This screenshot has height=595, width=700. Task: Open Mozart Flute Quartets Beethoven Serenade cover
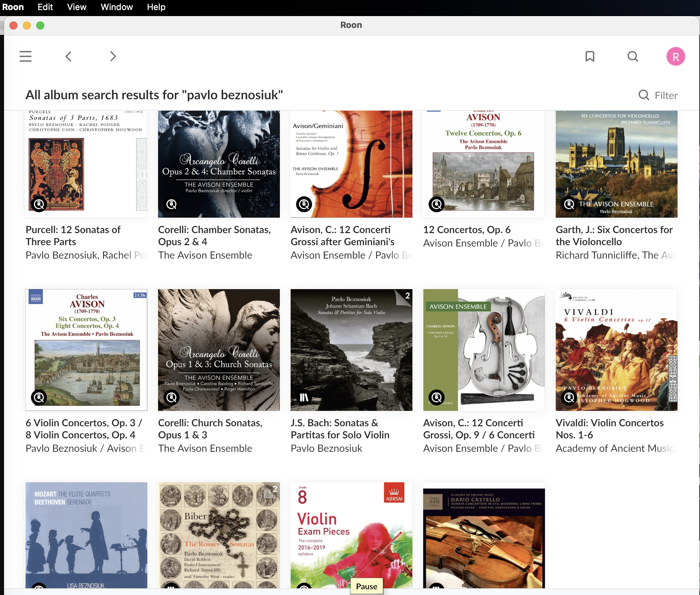pos(86,535)
